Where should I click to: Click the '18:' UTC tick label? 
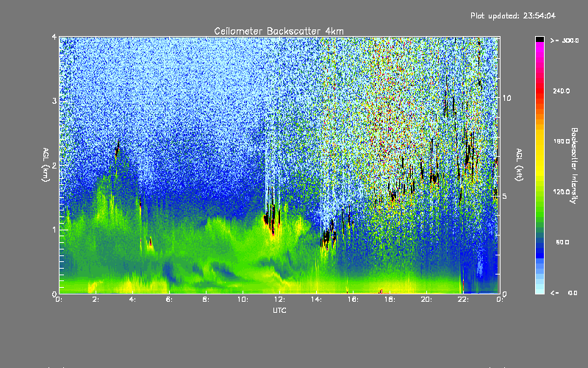(x=390, y=300)
